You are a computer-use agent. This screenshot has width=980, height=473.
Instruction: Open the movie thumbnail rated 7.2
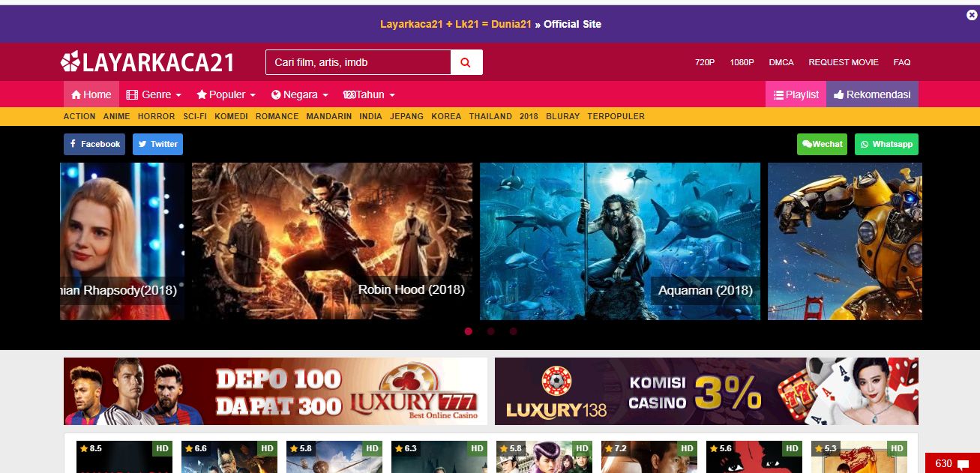coord(649,457)
